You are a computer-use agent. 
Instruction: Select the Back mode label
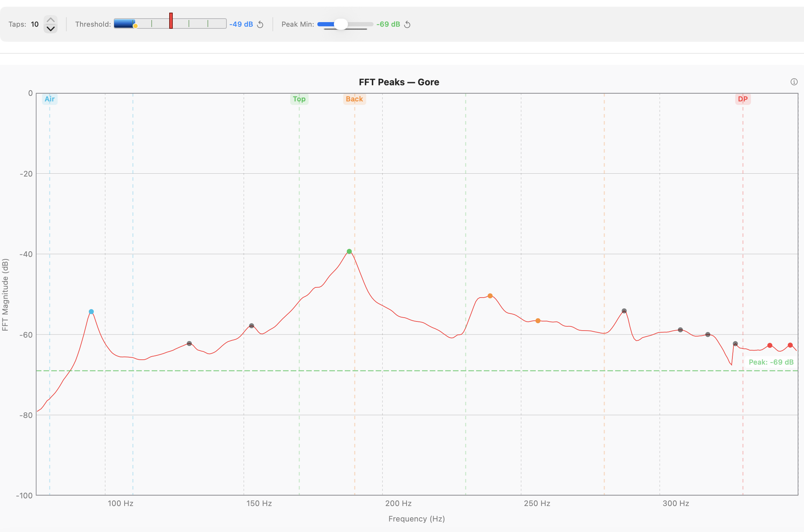[354, 99]
